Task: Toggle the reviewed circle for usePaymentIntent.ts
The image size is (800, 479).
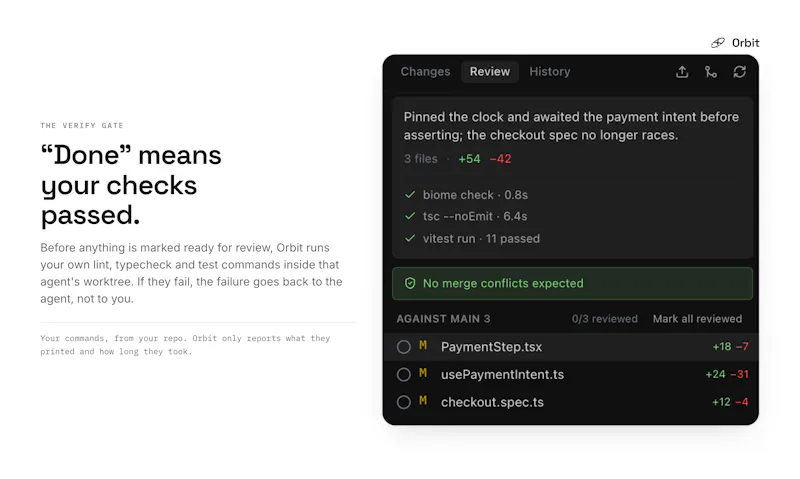Action: (404, 374)
